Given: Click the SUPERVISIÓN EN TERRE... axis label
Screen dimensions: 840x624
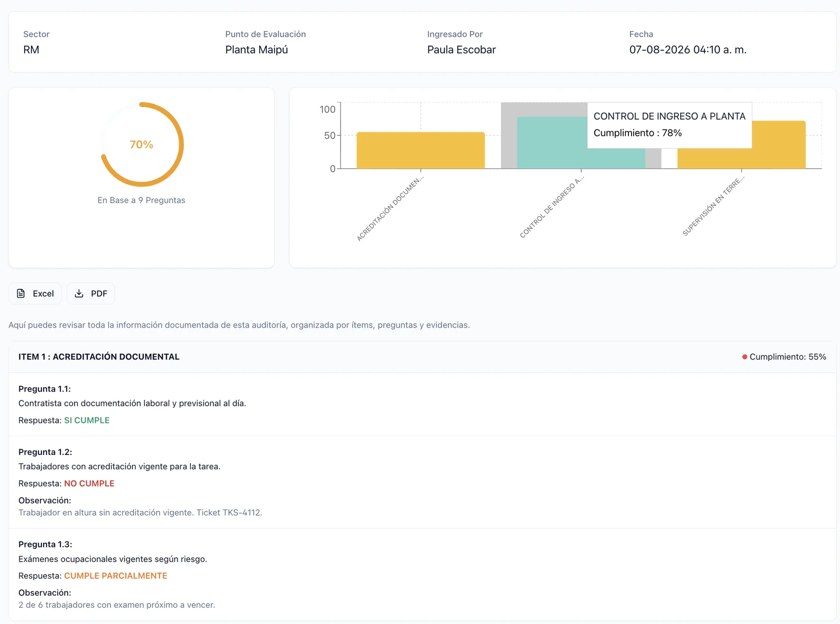Looking at the screenshot, I should point(713,206).
